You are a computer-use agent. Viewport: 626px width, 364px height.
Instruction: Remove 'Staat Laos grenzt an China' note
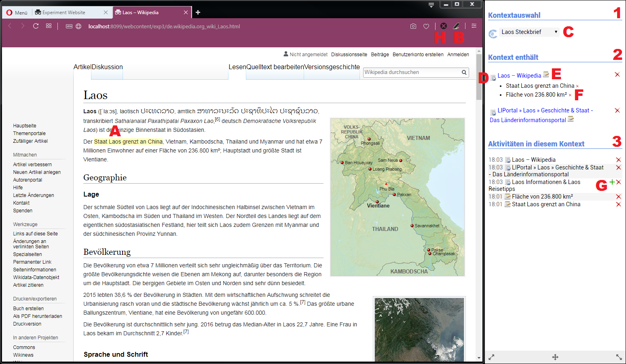click(x=577, y=86)
